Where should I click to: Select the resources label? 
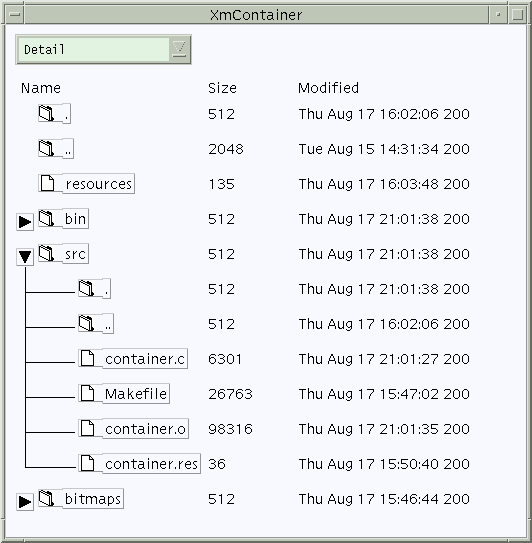click(99, 184)
